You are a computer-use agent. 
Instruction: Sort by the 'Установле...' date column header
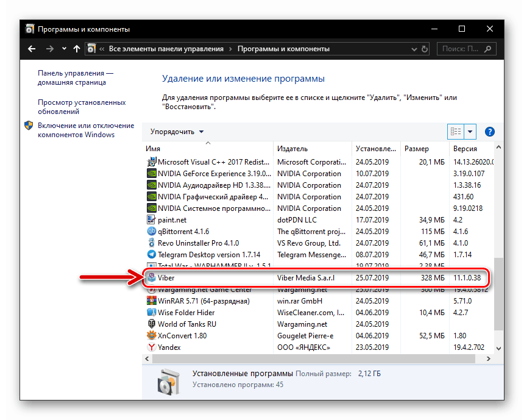click(x=376, y=149)
